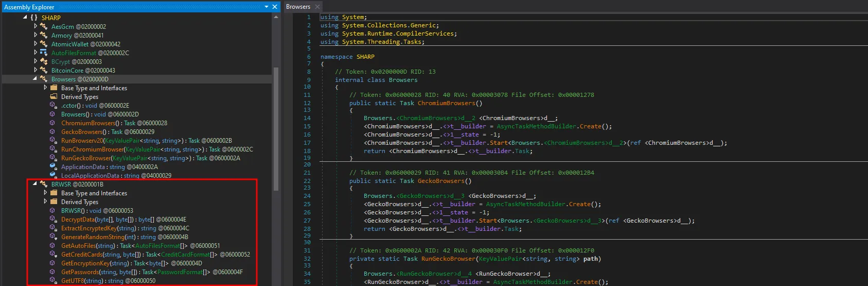Click the AesGcm class icon
The height and width of the screenshot is (286, 868).
tap(44, 27)
